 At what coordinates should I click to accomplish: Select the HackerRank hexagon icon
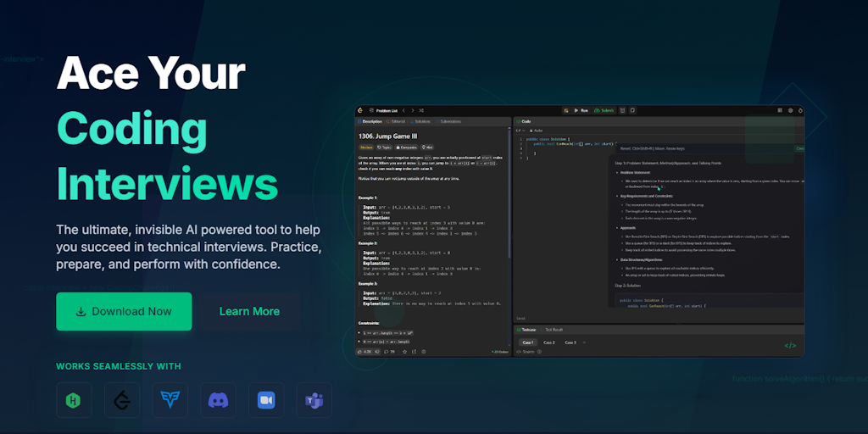pos(74,400)
